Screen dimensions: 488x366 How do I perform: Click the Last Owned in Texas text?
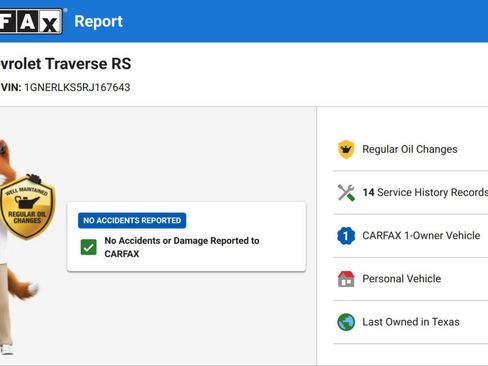(411, 322)
